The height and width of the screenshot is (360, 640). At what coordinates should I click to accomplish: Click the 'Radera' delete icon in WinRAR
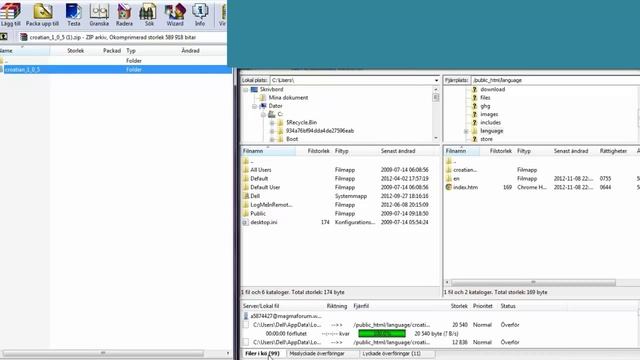[124, 12]
